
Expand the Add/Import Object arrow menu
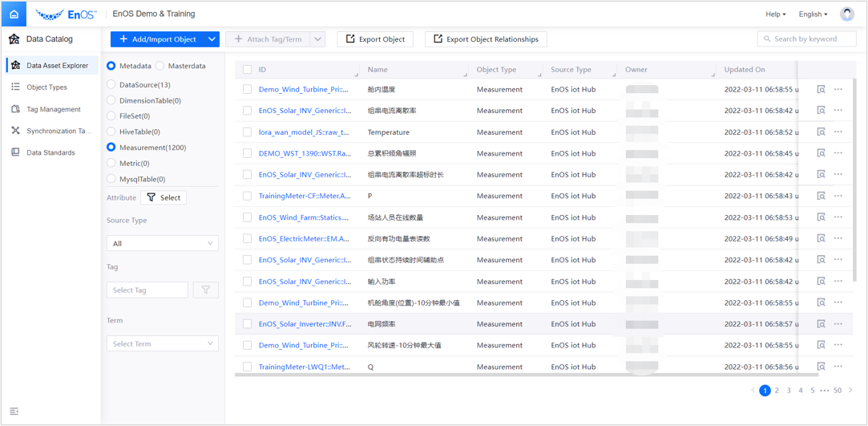(x=212, y=39)
